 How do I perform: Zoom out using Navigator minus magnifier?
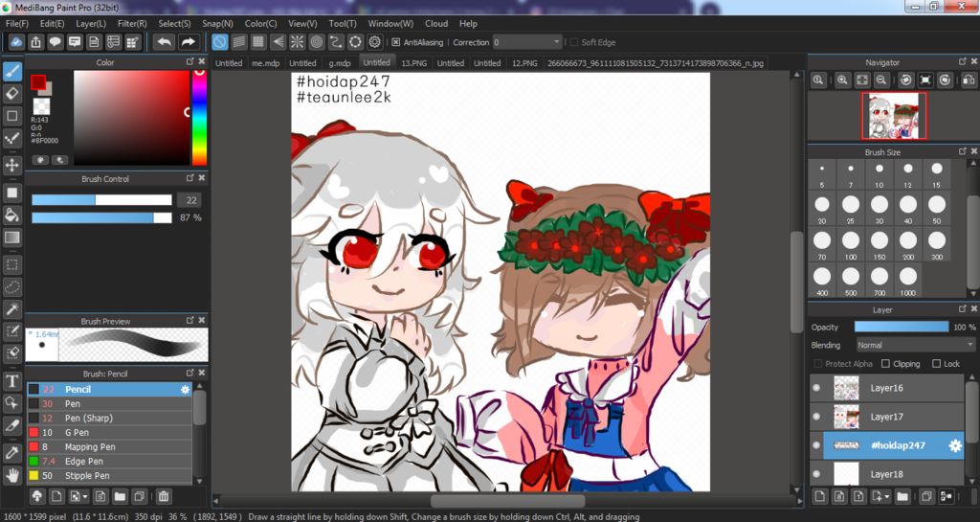point(881,80)
